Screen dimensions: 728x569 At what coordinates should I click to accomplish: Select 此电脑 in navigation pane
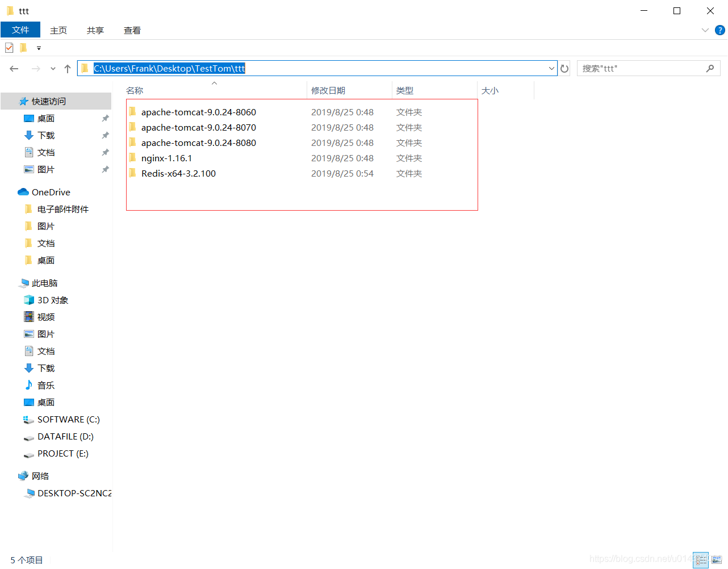coord(44,283)
